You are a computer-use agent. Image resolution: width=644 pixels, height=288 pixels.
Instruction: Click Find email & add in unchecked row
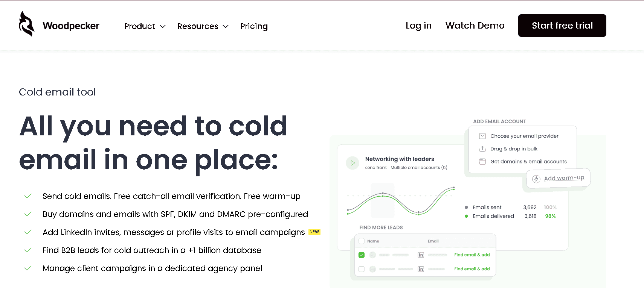coord(472,269)
